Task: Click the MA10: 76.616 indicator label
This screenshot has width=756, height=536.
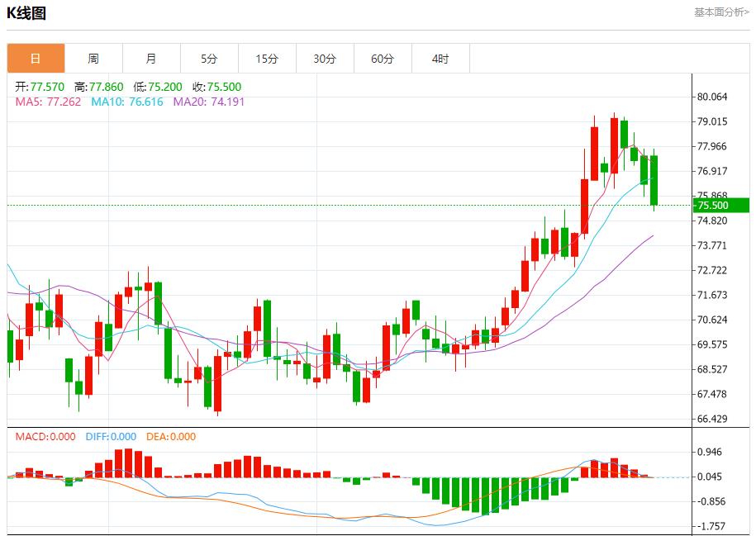Action: point(128,102)
